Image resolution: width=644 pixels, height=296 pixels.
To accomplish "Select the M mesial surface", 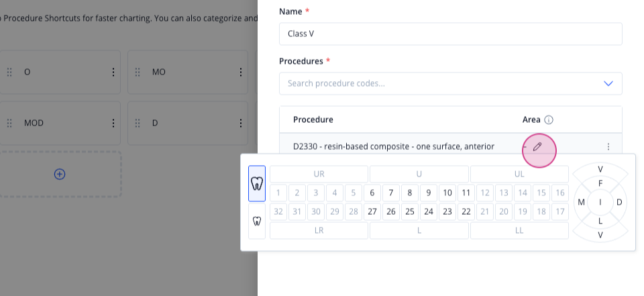I will tap(581, 202).
